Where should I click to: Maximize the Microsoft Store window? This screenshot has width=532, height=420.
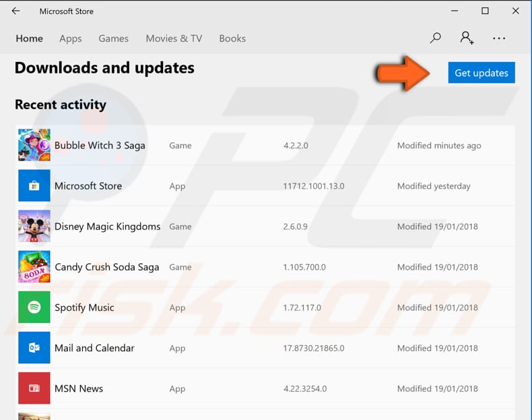[x=485, y=11]
